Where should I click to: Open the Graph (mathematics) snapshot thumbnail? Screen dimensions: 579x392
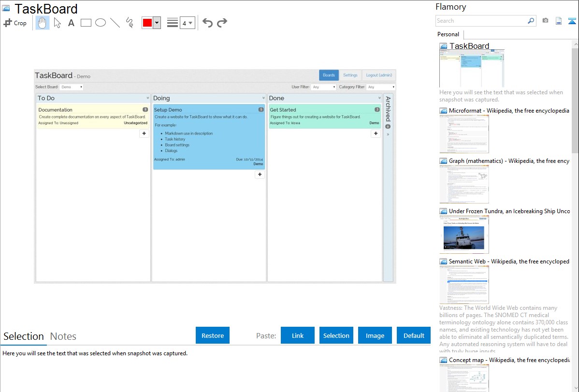(464, 184)
